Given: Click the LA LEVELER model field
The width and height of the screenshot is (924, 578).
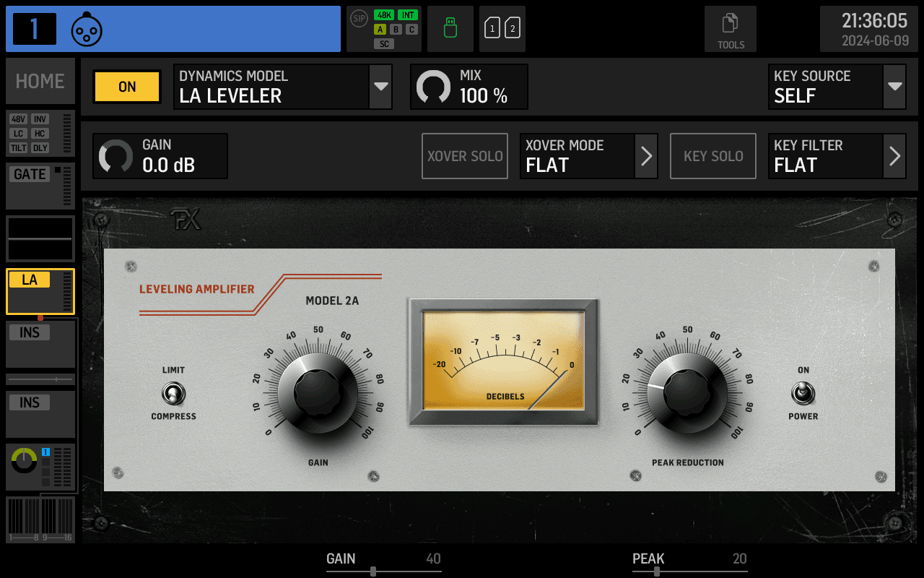Looking at the screenshot, I should [271, 87].
